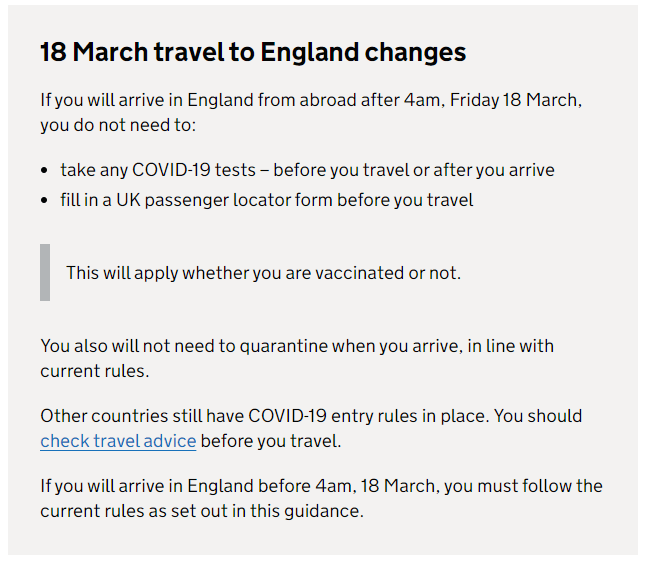
Task: Click the line "current rules as set out in this guidance."
Action: [x=202, y=511]
